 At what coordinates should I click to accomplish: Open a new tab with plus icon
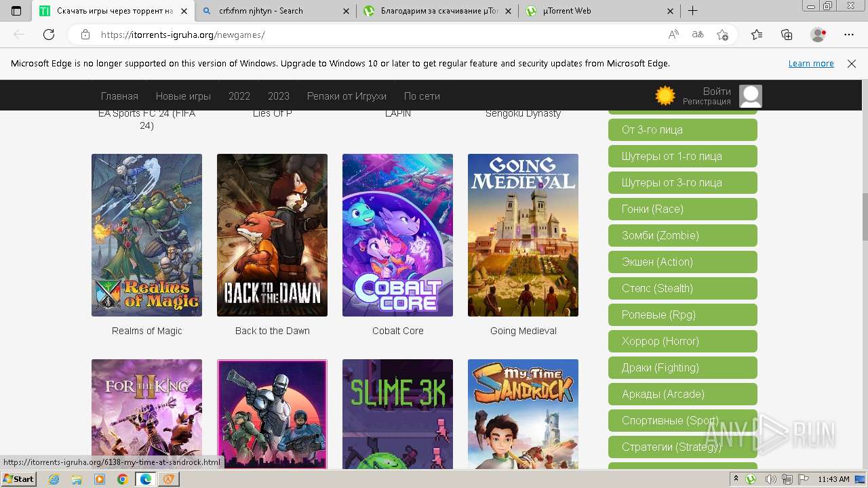[x=692, y=11]
